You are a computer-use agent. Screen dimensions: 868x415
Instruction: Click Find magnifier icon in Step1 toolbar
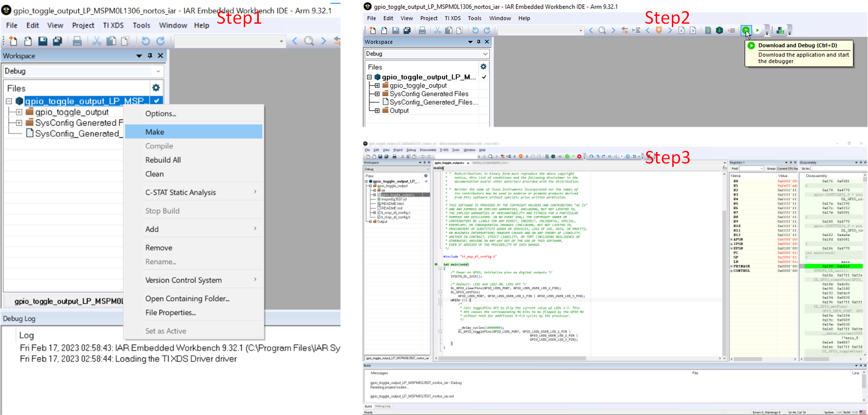point(309,41)
